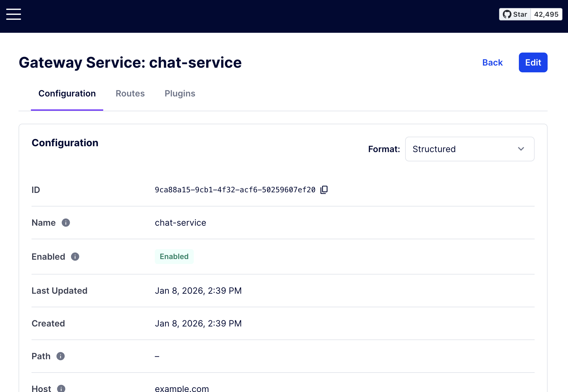
Task: Select the Configuration tab
Action: [67, 93]
